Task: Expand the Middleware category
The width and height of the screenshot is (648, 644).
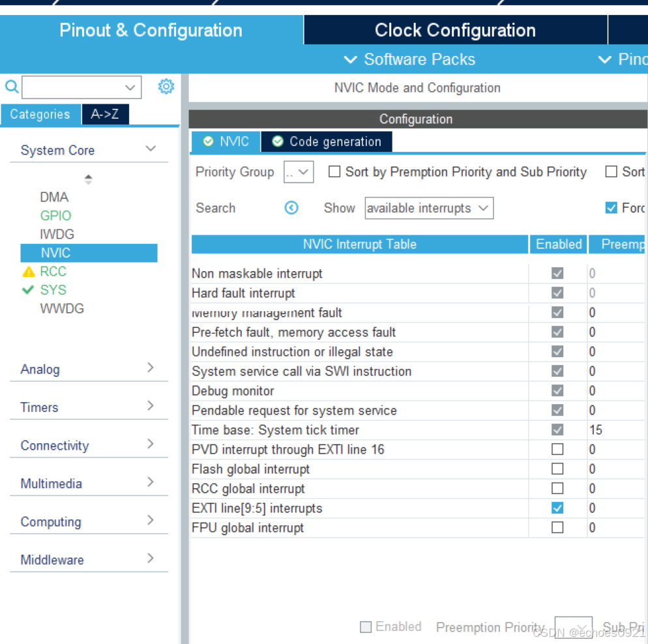Action: click(x=89, y=559)
